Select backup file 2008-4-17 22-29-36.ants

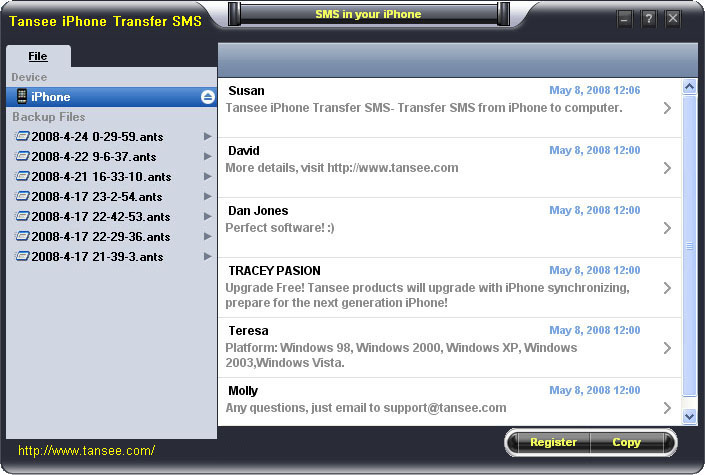[101, 237]
